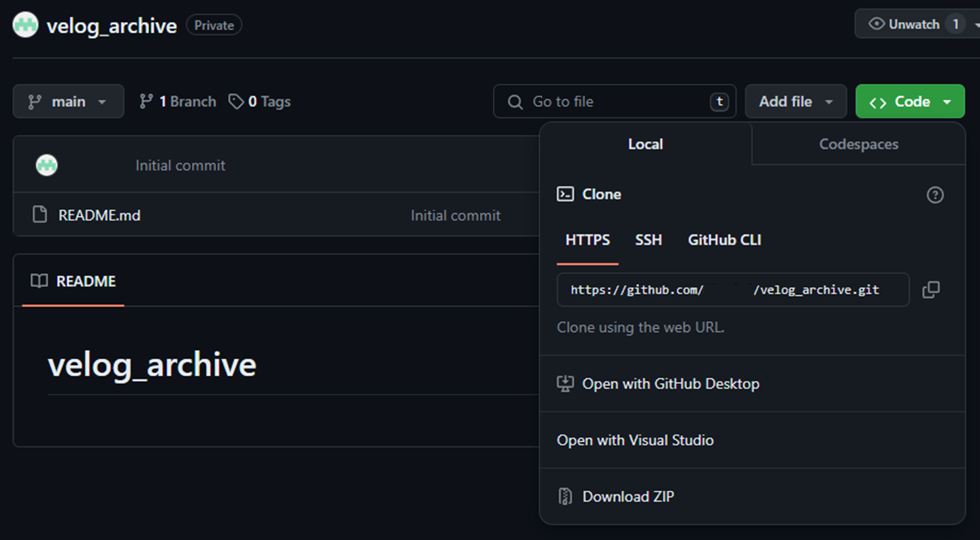Click the Unwatch button
The width and height of the screenshot is (980, 540).
click(917, 25)
